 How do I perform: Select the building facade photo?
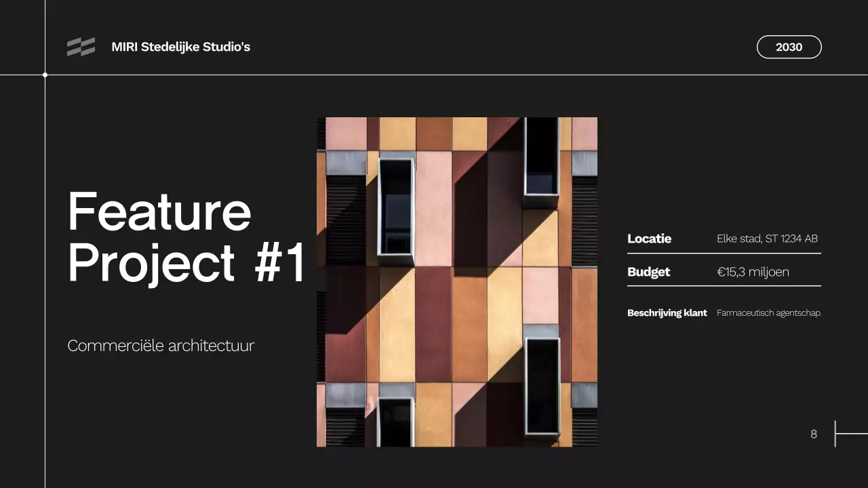pos(456,281)
